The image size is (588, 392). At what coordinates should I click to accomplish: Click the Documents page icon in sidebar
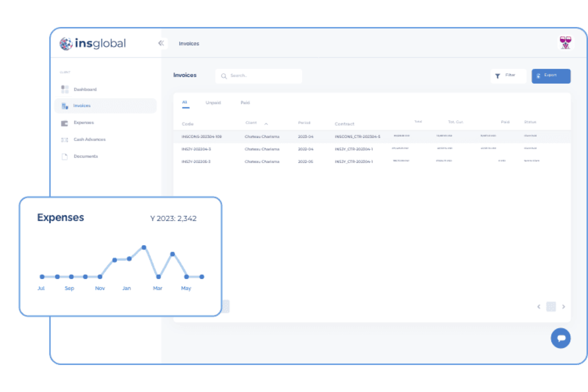click(64, 156)
